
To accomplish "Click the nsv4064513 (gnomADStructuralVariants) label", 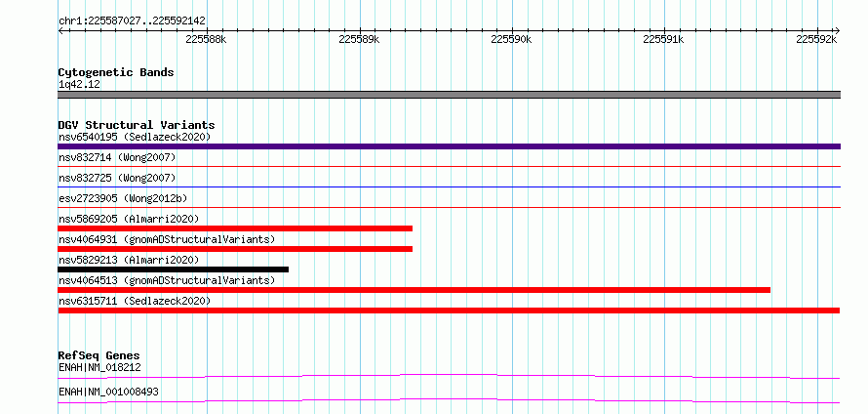I will coord(167,280).
